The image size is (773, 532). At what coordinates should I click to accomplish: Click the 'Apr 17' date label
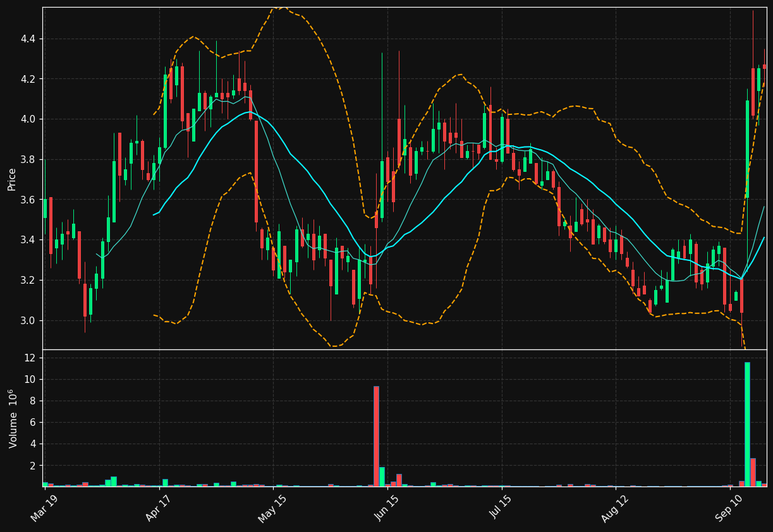click(x=159, y=508)
